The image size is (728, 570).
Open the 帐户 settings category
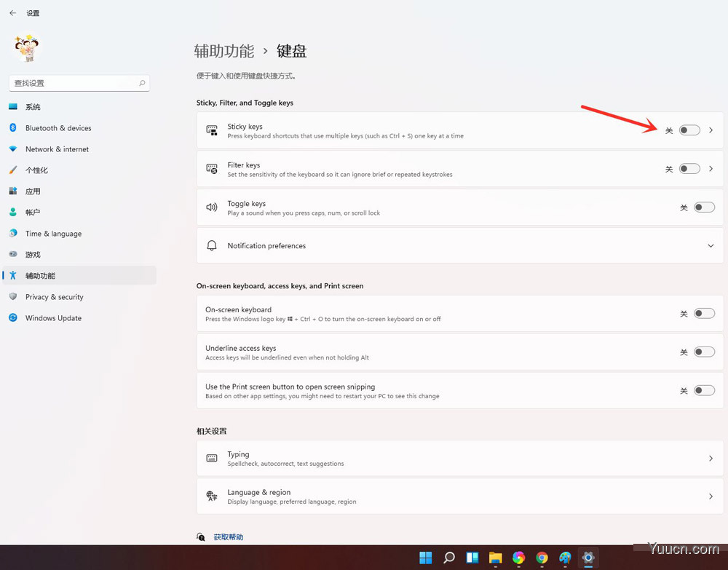79,213
